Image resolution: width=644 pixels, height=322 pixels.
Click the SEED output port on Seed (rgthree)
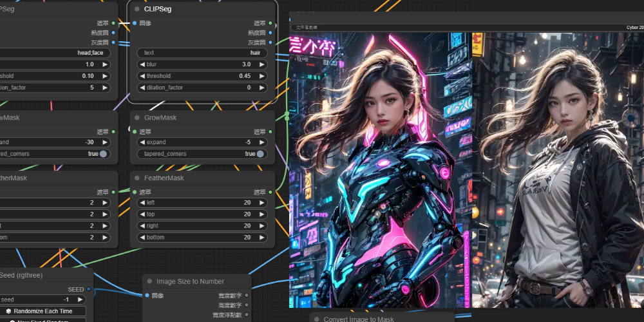89,289
